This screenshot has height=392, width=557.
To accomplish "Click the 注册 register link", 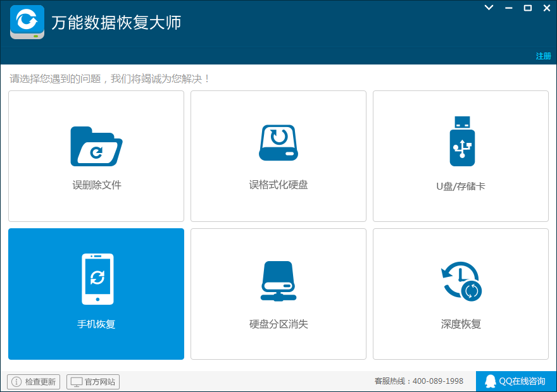I will tap(543, 56).
